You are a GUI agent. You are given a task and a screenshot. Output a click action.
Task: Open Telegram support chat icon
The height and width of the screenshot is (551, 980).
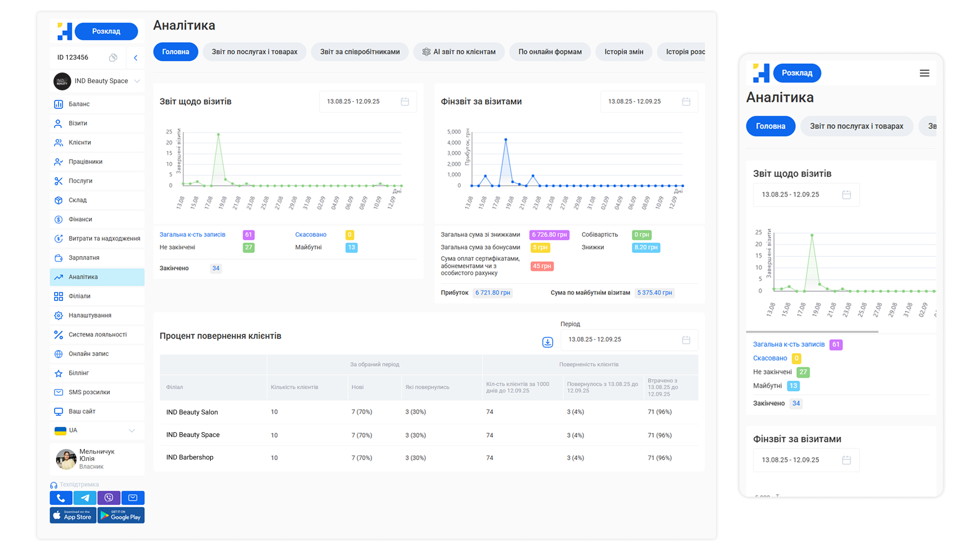(x=85, y=497)
